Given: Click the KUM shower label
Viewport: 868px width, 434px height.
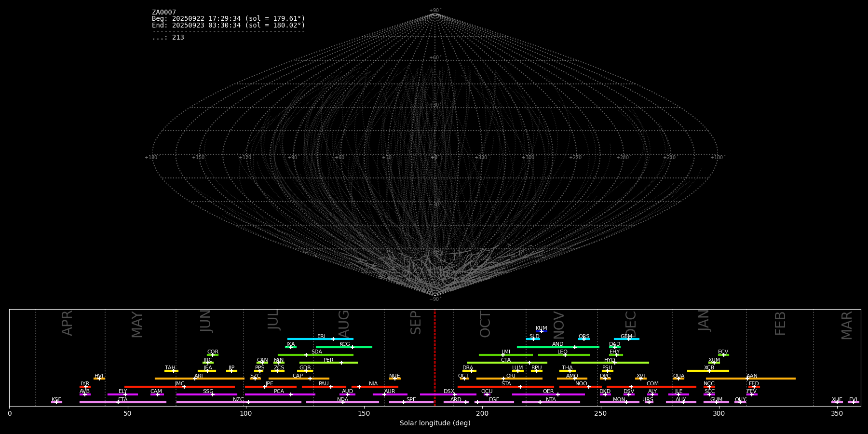Looking at the screenshot, I should (542, 328).
